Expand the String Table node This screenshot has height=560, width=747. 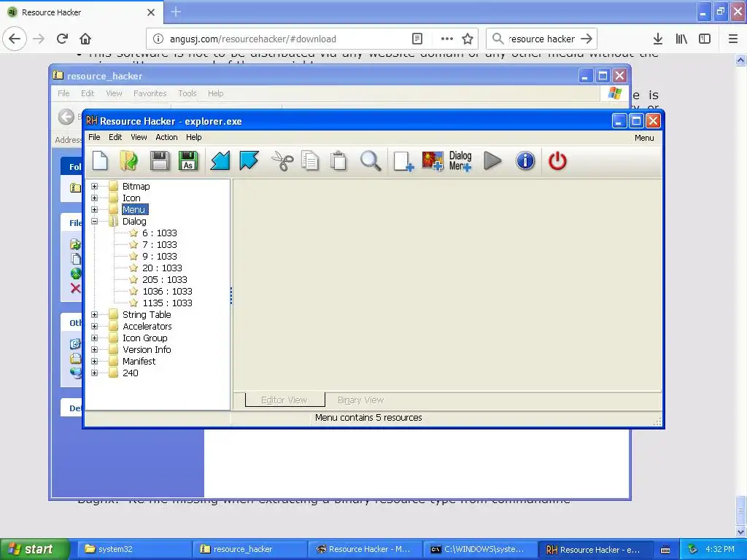94,315
